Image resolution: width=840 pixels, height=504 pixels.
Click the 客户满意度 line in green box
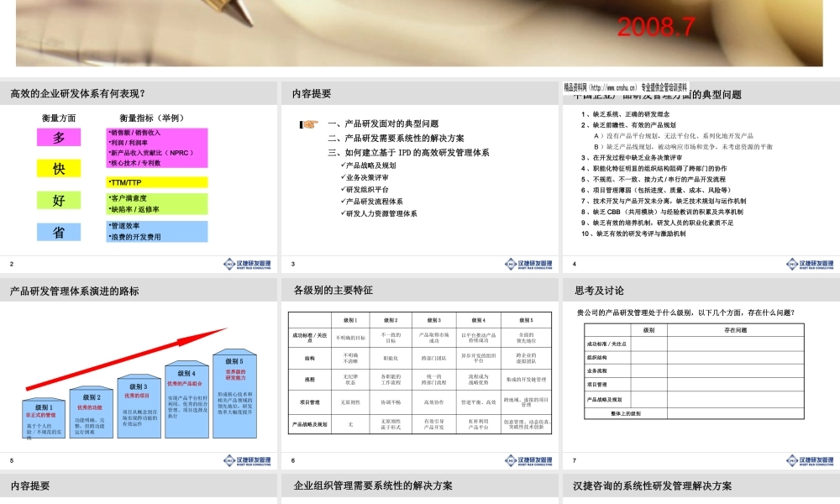(x=128, y=198)
